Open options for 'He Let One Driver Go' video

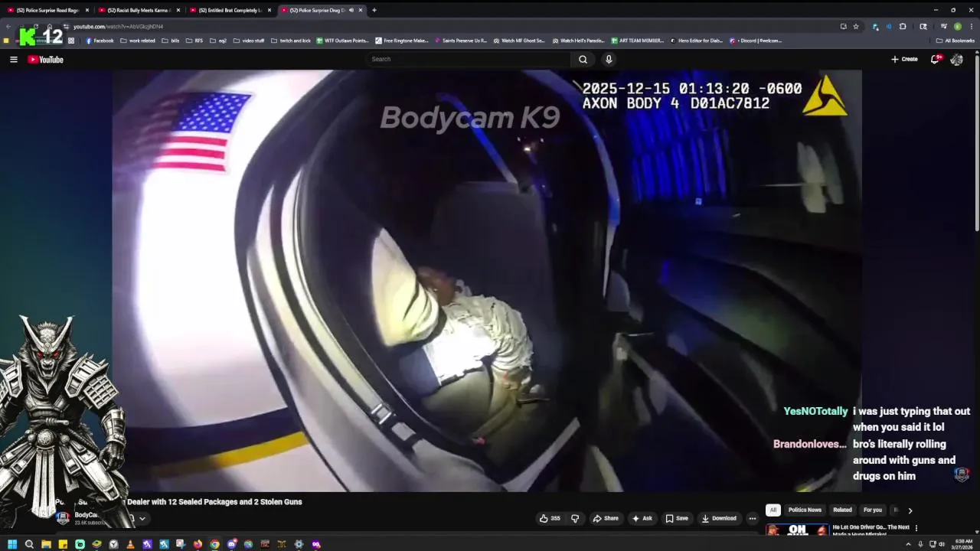click(916, 528)
